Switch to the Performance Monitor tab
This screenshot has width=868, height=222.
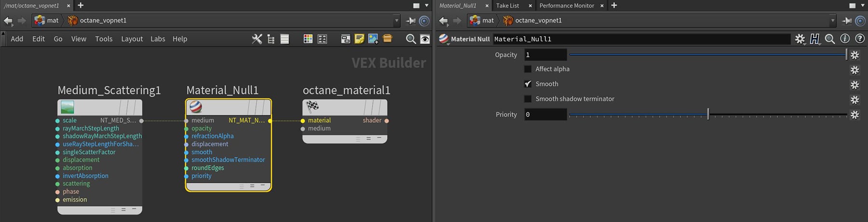567,6
